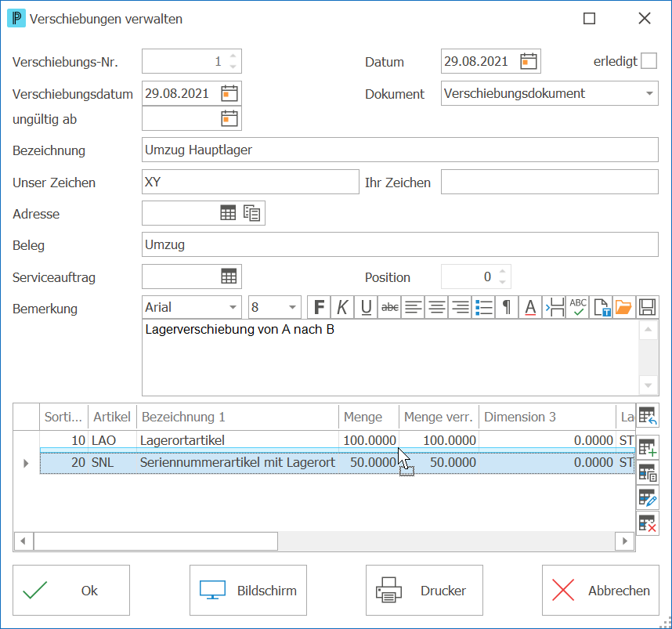This screenshot has width=672, height=629.
Task: Open the font color tool
Action: pos(530,307)
